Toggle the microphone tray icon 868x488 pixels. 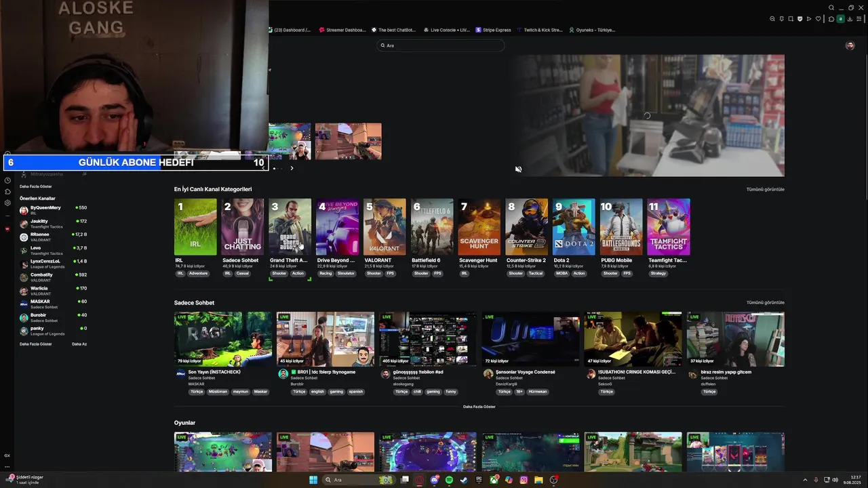point(816,480)
